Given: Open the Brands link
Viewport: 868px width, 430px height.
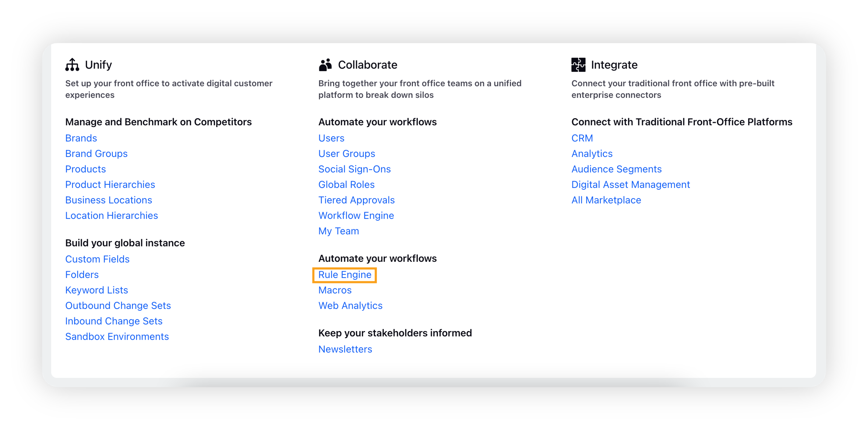Looking at the screenshot, I should [81, 138].
